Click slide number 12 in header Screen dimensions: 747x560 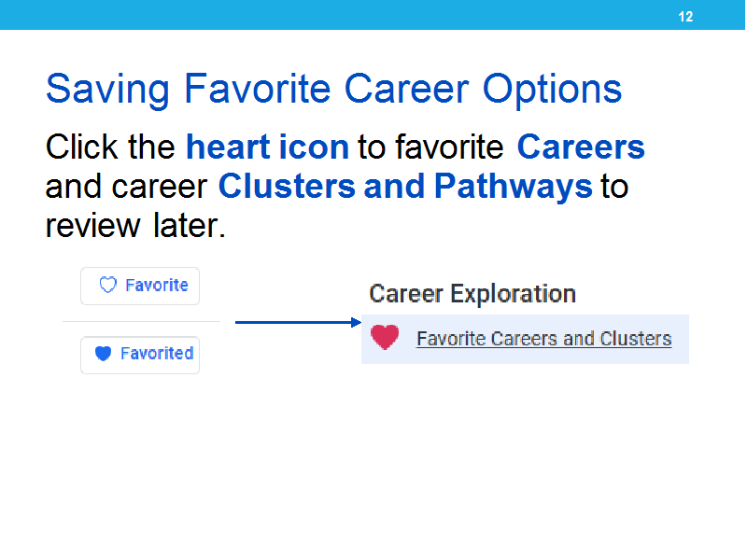pos(685,17)
